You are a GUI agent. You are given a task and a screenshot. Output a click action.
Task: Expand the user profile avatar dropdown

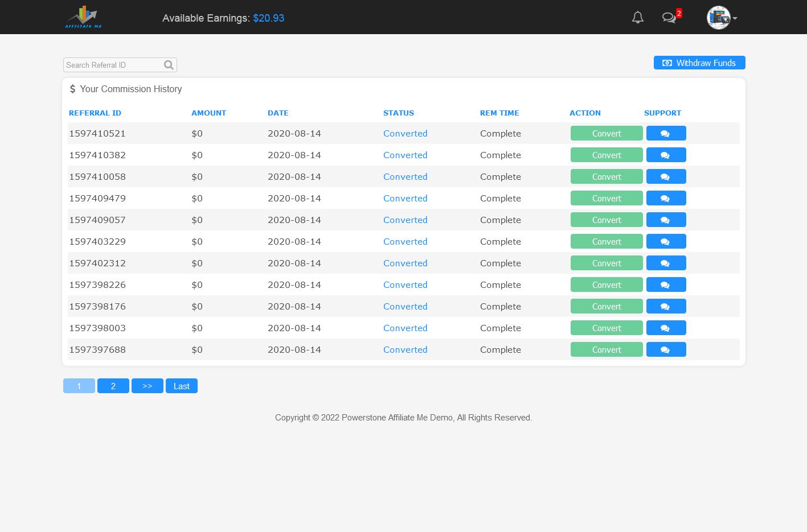tap(721, 18)
